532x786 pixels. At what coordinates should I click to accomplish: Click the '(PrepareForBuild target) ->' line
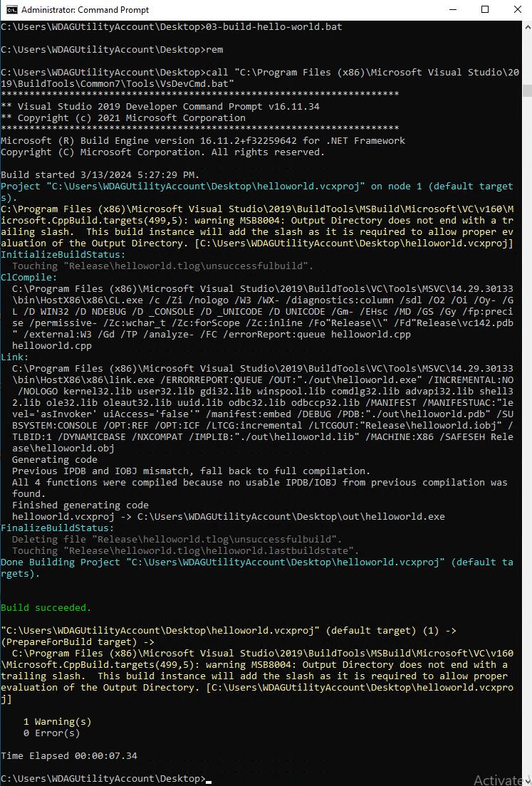[77, 642]
